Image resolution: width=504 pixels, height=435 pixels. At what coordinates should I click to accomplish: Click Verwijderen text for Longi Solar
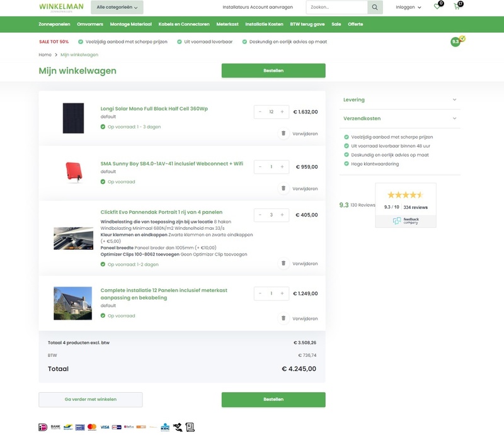[305, 133]
